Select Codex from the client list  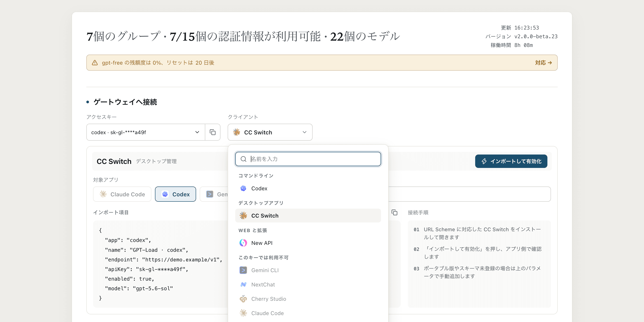point(308,189)
